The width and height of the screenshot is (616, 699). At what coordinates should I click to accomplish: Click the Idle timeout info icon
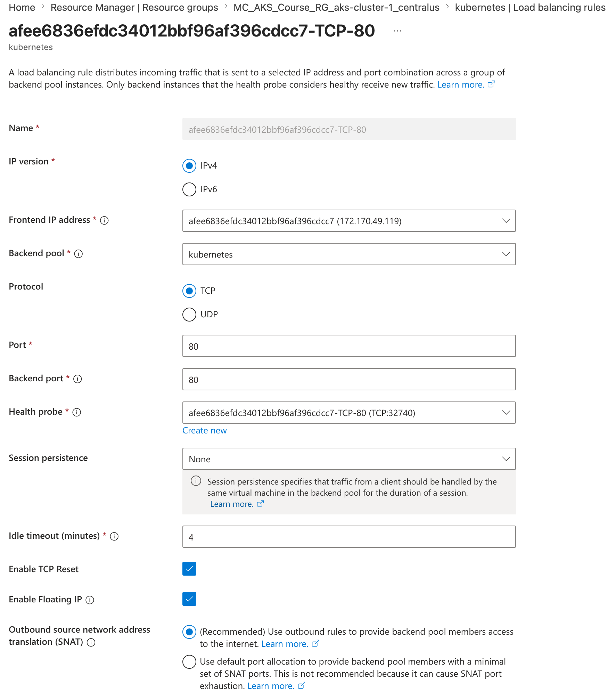[x=114, y=536]
